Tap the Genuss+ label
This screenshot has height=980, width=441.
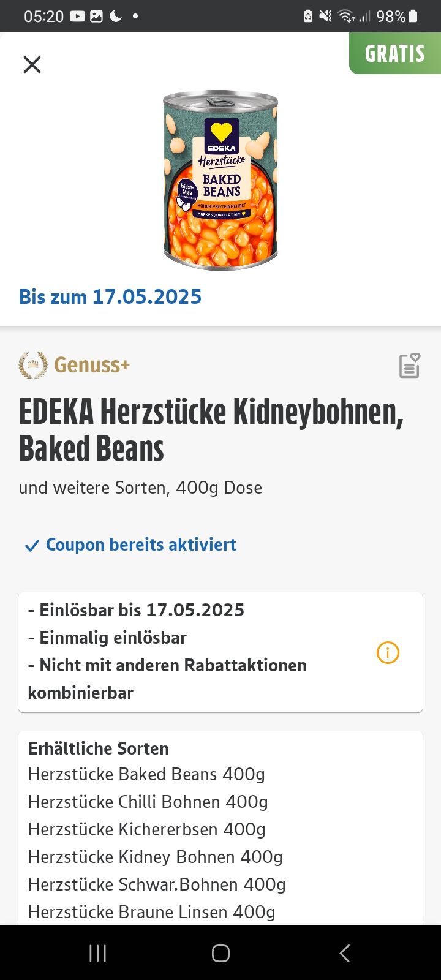92,365
